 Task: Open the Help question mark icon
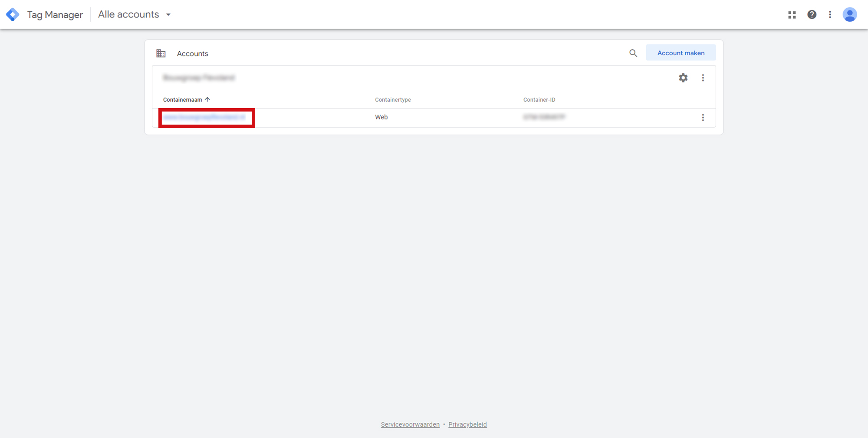[812, 15]
